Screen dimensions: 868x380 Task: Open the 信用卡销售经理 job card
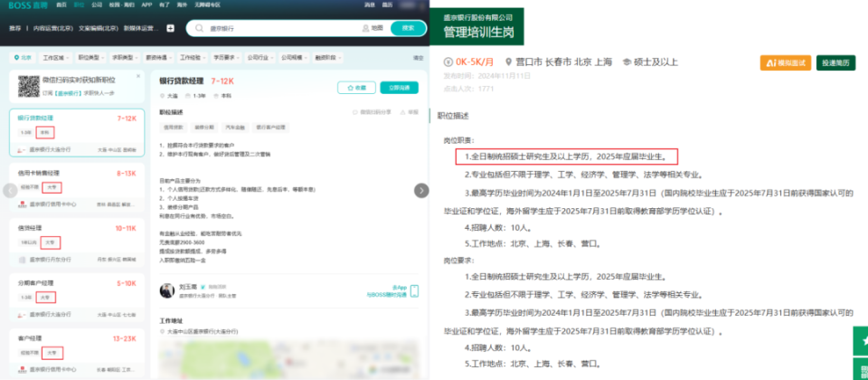(x=77, y=186)
